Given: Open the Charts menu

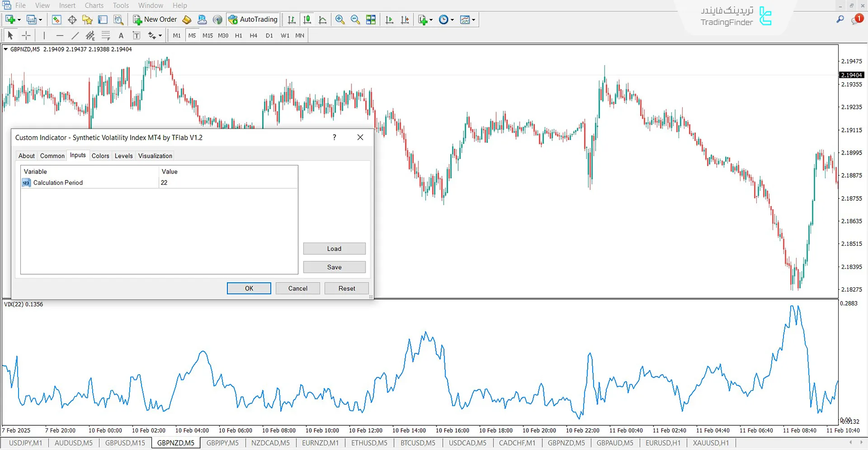Looking at the screenshot, I should pyautogui.click(x=94, y=5).
